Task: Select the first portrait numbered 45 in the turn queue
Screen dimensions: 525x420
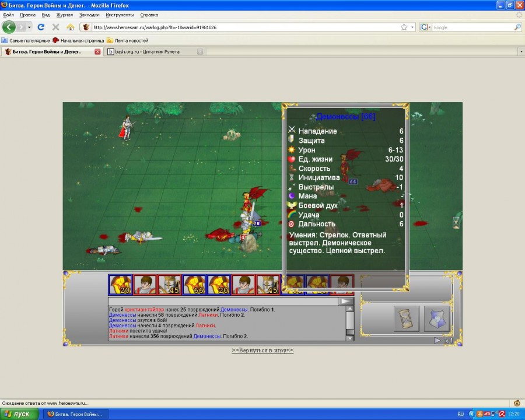Action: tap(170, 285)
